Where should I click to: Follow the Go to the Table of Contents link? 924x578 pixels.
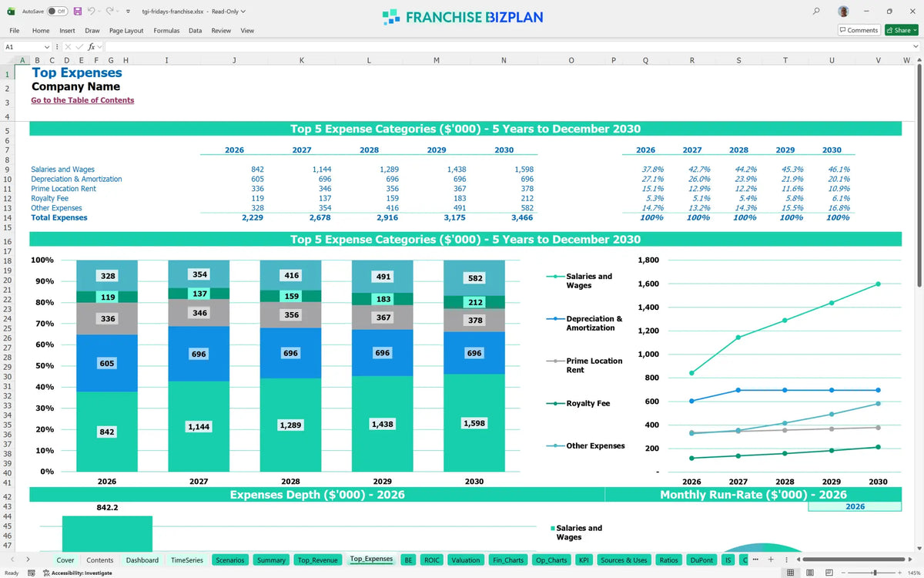[82, 100]
